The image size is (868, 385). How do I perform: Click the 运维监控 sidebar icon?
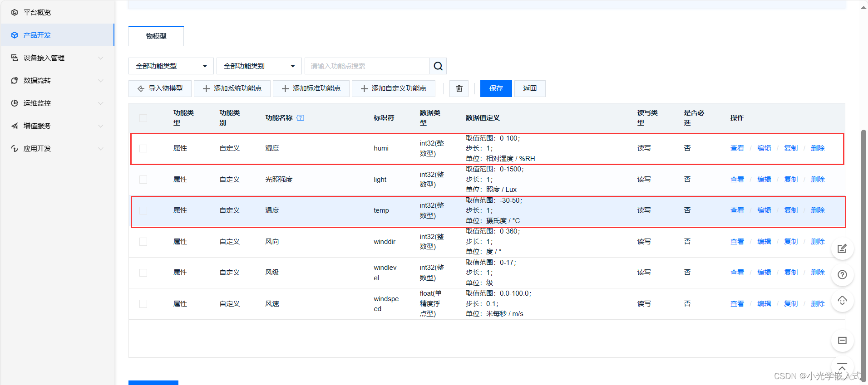tap(15, 103)
